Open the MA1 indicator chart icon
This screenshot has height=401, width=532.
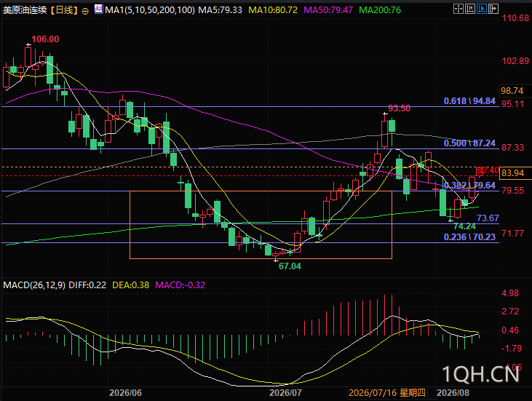tap(98, 9)
